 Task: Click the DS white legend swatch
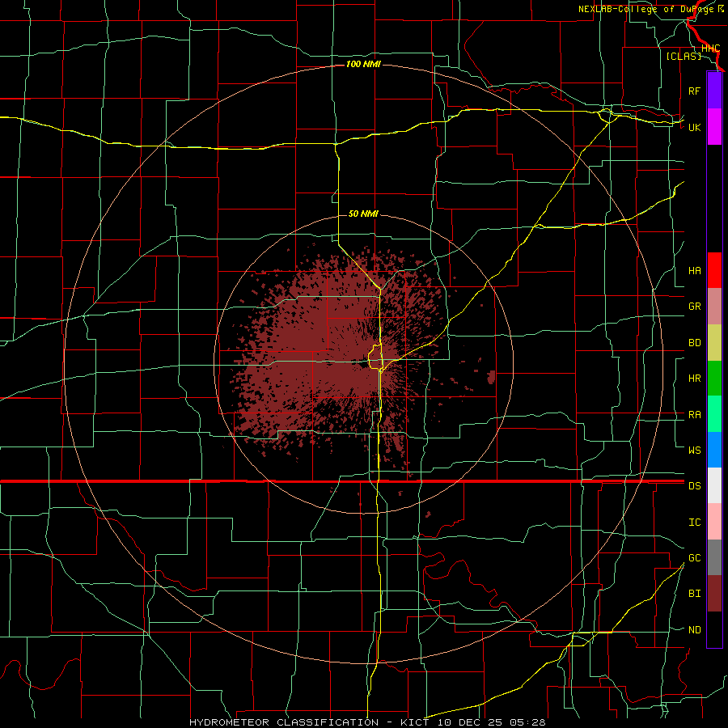click(x=714, y=485)
